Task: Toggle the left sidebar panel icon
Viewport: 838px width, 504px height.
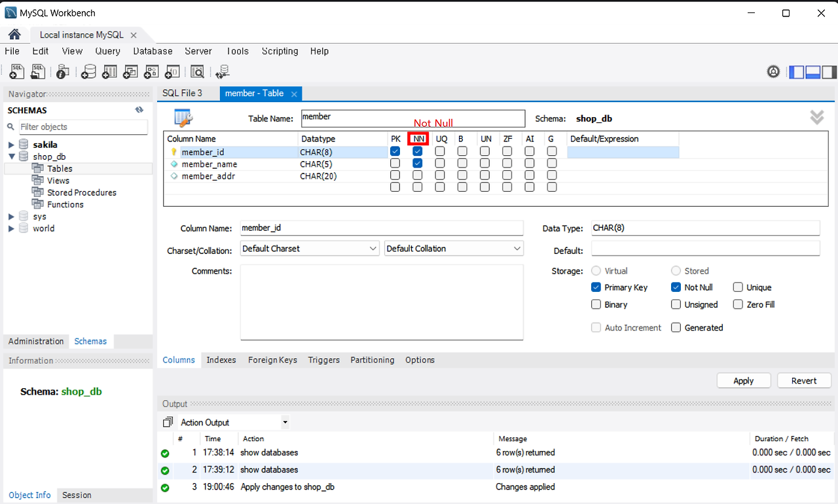Action: click(x=797, y=72)
